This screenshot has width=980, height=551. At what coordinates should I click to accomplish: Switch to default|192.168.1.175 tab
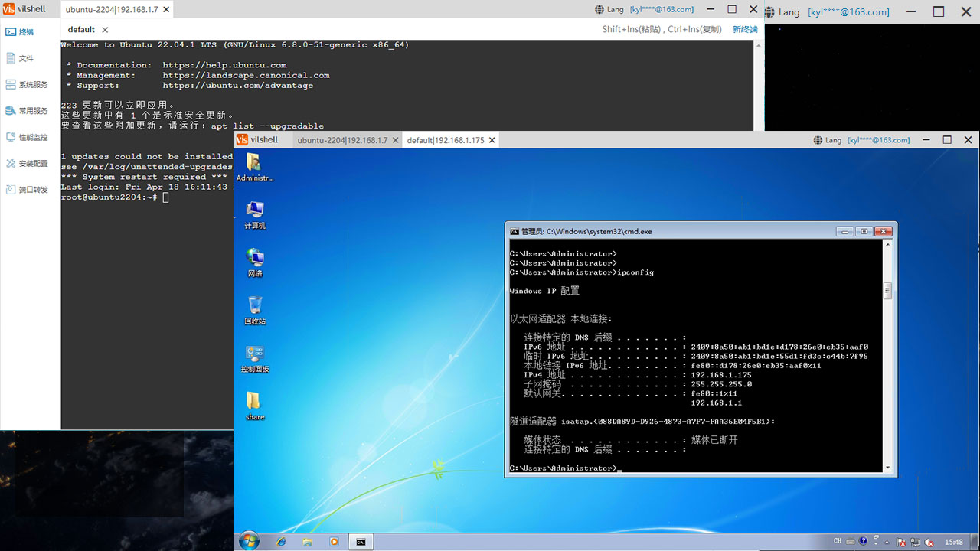tap(446, 140)
